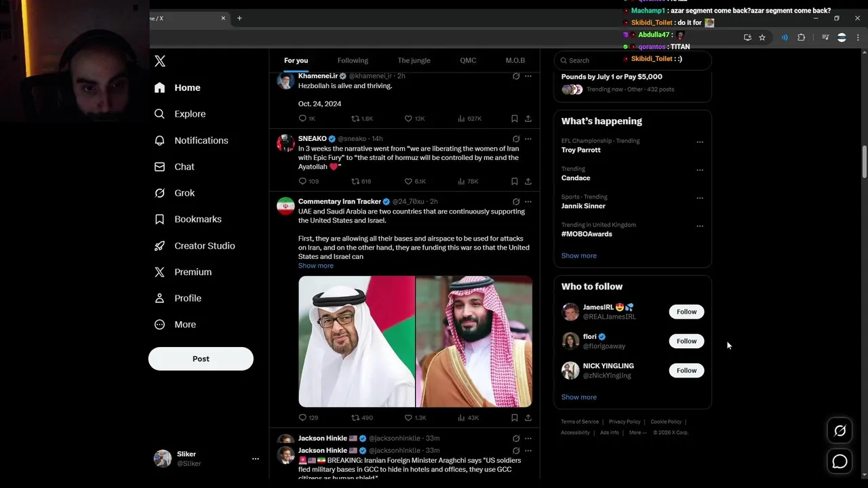This screenshot has height=488, width=868.
Task: Follow JamesIRL
Action: pos(686,312)
